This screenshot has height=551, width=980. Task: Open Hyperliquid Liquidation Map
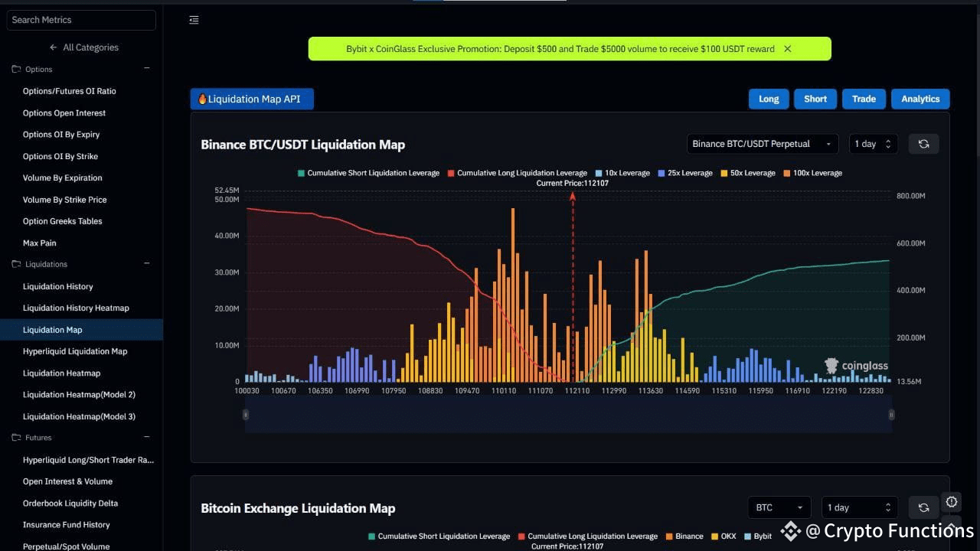point(75,351)
